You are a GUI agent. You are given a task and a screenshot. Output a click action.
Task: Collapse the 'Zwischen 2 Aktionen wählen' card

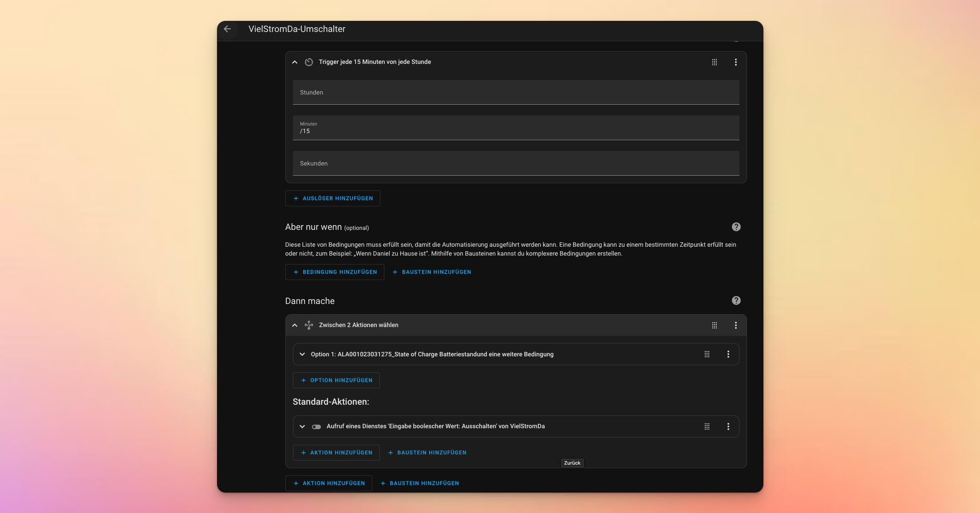click(295, 325)
